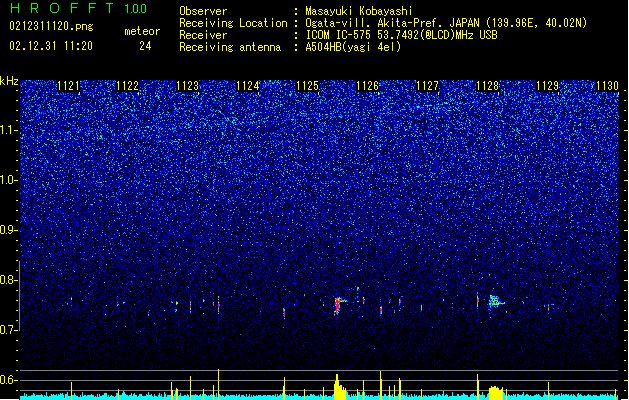The height and width of the screenshot is (400, 629).
Task: Click the meteor label
Action: 142,31
